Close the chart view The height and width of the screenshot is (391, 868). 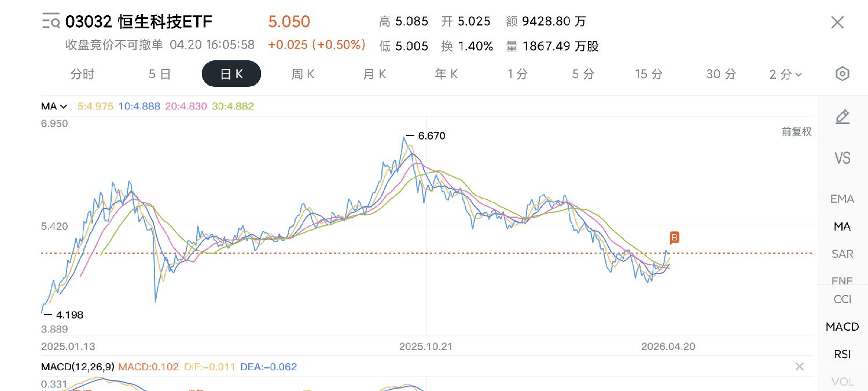coord(837,23)
